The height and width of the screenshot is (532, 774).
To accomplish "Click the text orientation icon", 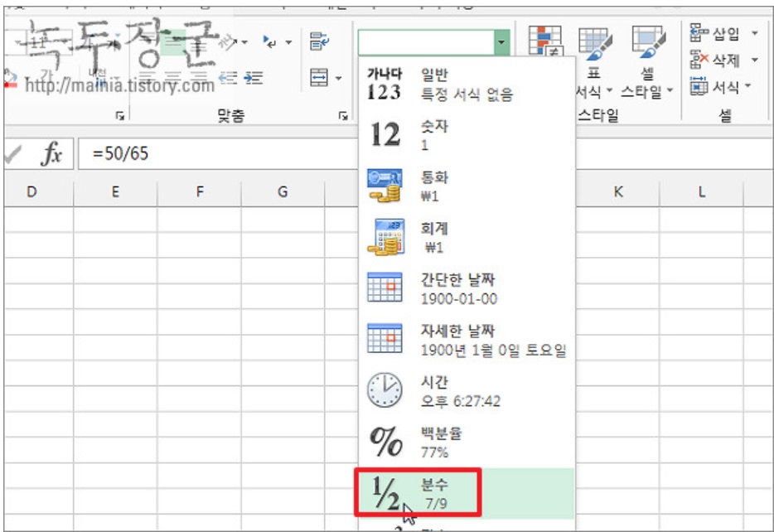I will click(x=228, y=42).
